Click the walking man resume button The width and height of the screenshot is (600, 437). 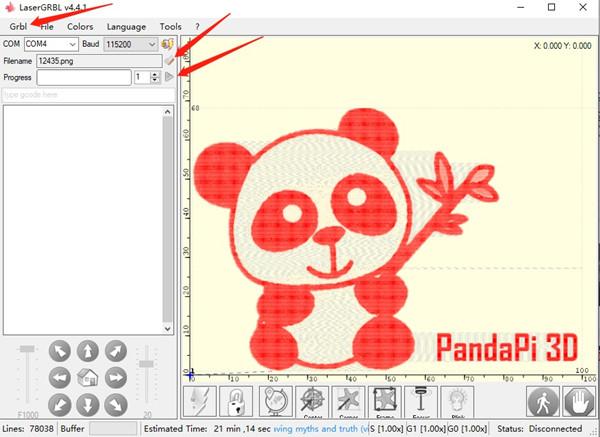(x=543, y=401)
